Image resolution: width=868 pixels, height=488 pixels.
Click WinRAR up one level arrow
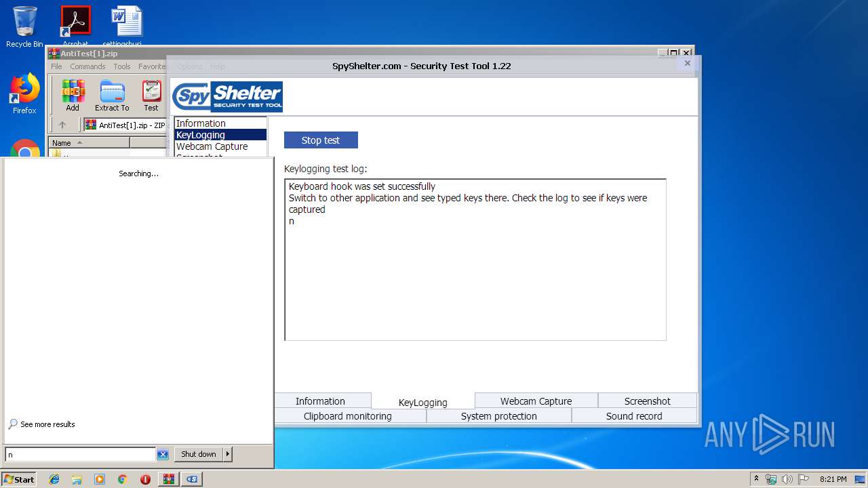pos(62,125)
